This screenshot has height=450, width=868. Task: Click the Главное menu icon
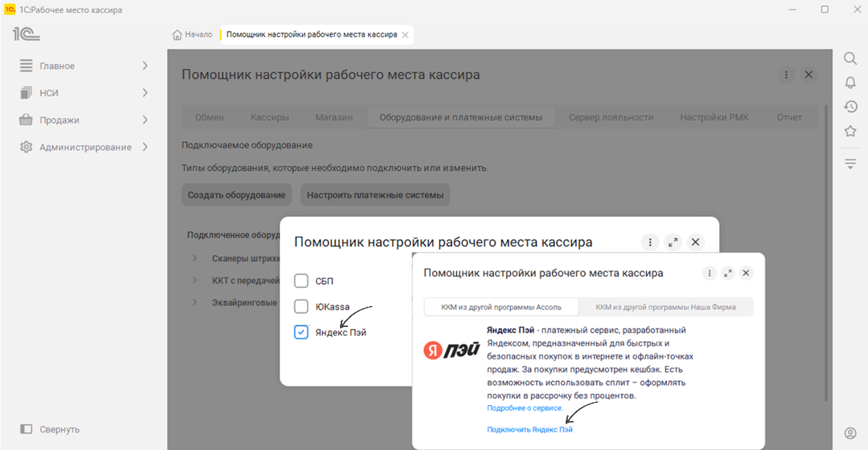26,66
